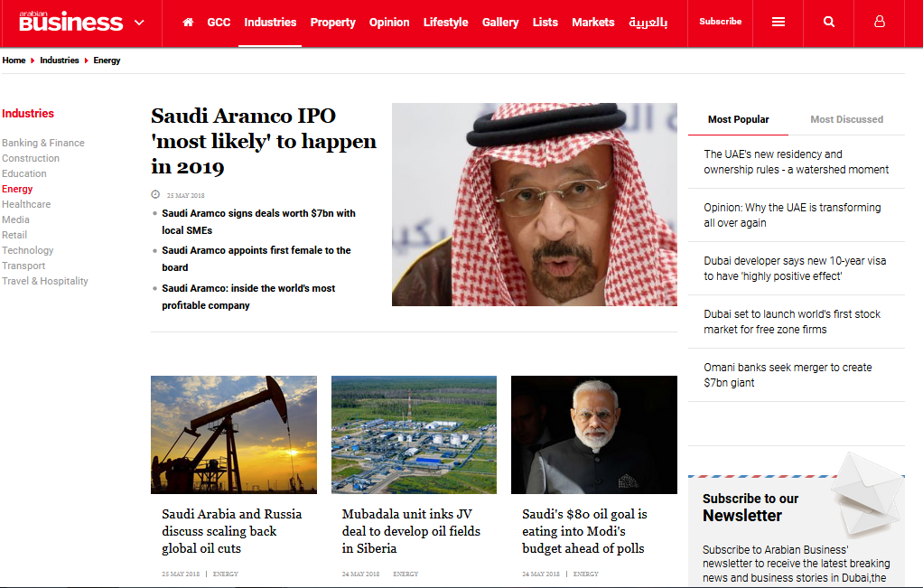
Task: Click the Arabian Business logo
Action: (70, 21)
